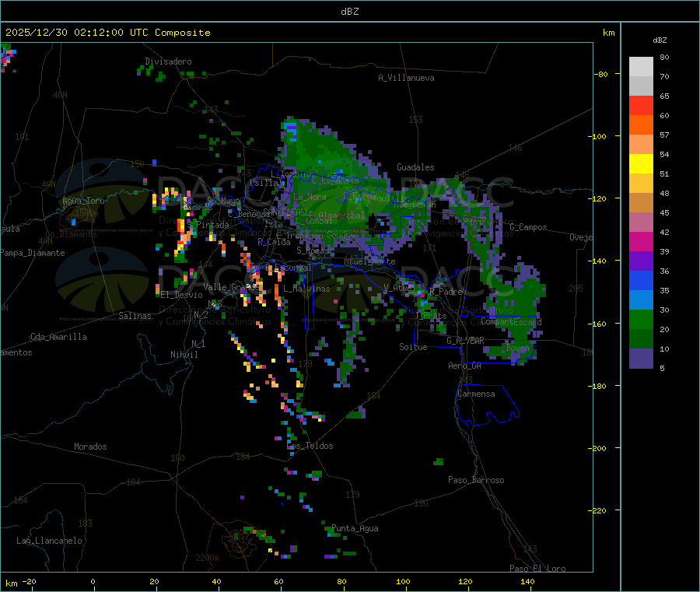The width and height of the screenshot is (700, 592).
Task: Click the Divisadero map label
Action: pos(168,61)
